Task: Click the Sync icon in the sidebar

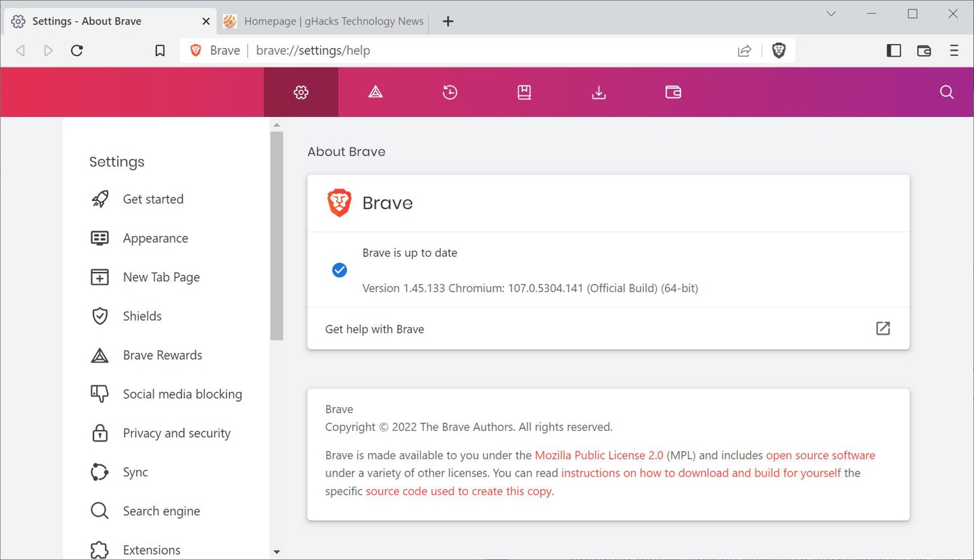Action: click(99, 472)
